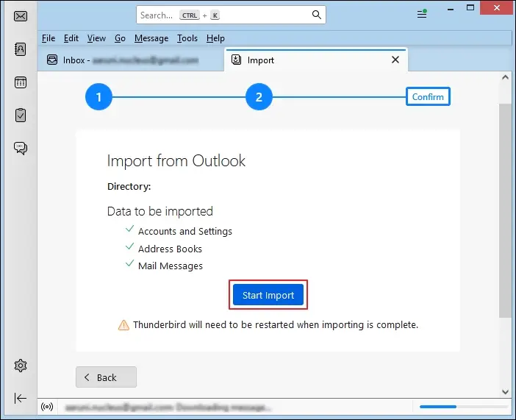Switch to the Inbox tab

(x=131, y=60)
